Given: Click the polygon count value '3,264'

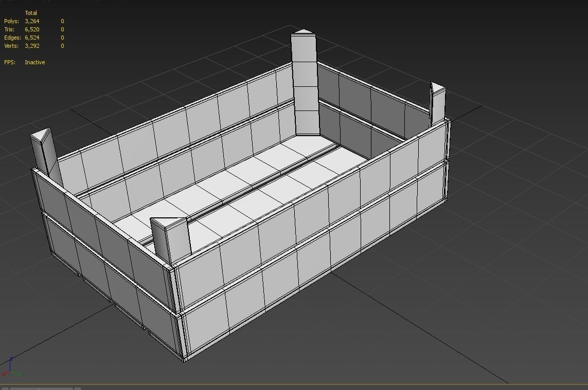Looking at the screenshot, I should click(32, 22).
